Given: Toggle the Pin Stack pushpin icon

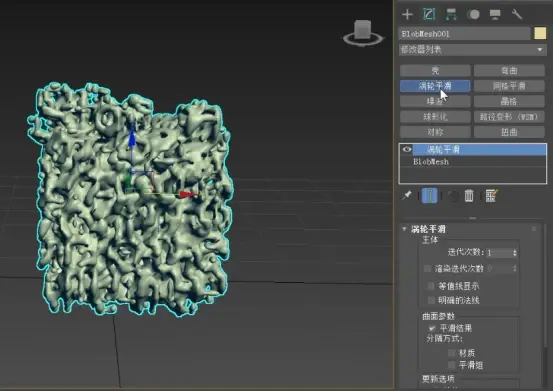Looking at the screenshot, I should pos(407,195).
